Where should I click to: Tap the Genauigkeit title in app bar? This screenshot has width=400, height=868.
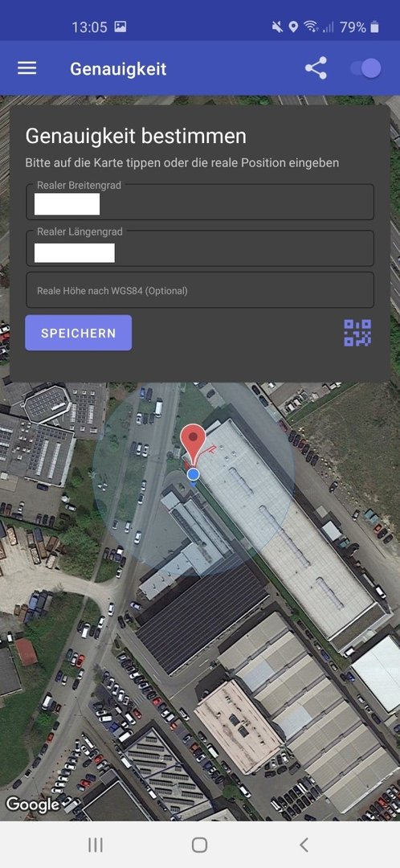[x=118, y=68]
